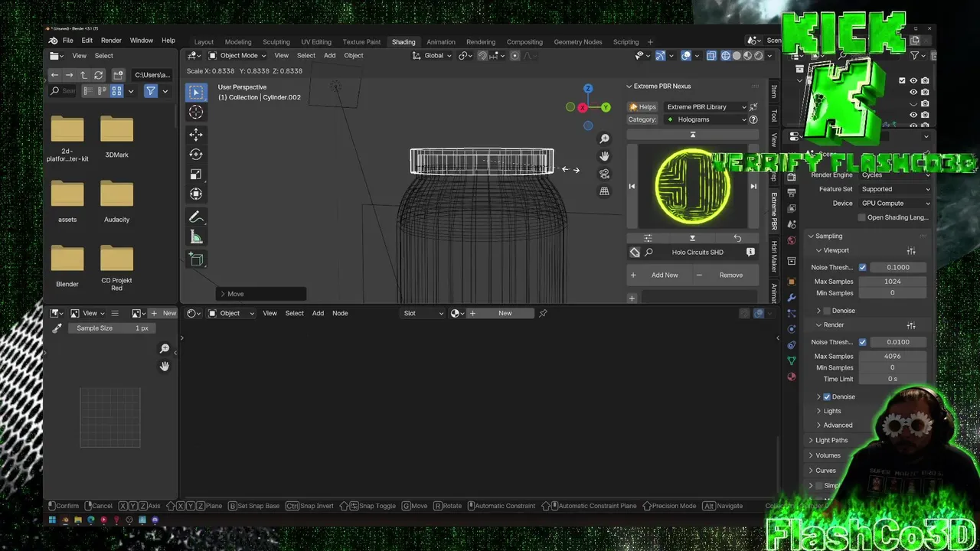Select the Scale tool in the toolbar
The width and height of the screenshot is (980, 551).
coord(196,174)
